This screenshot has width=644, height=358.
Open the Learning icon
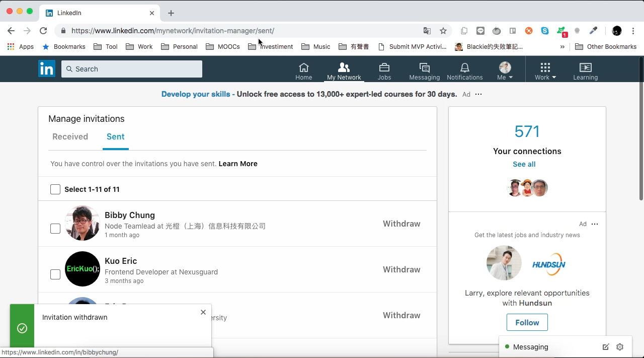tap(586, 71)
